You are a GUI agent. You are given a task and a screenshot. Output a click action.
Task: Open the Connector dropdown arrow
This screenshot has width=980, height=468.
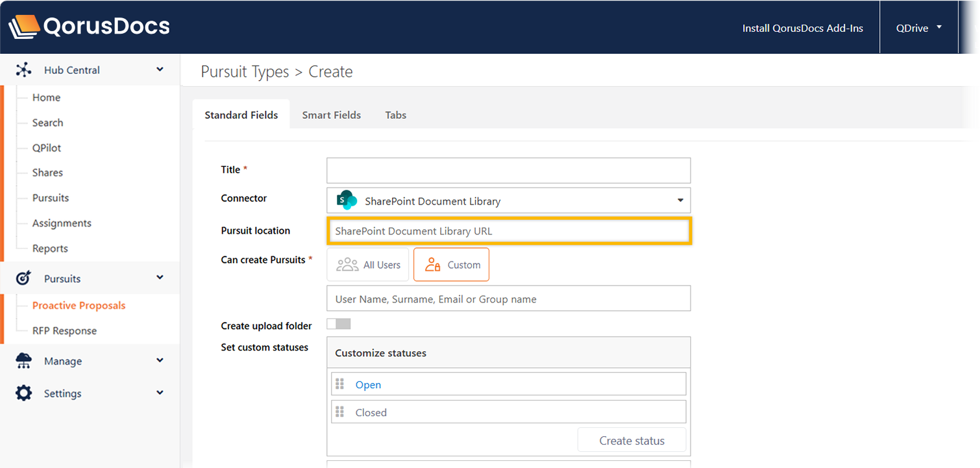tap(680, 201)
